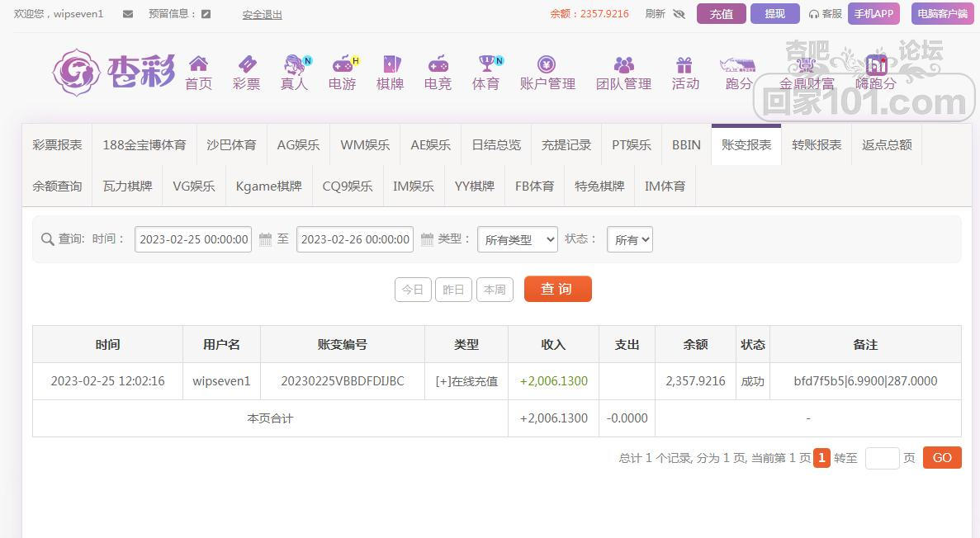The image size is (980, 538).
Task: Click the 提现 withdraw button
Action: tap(775, 14)
